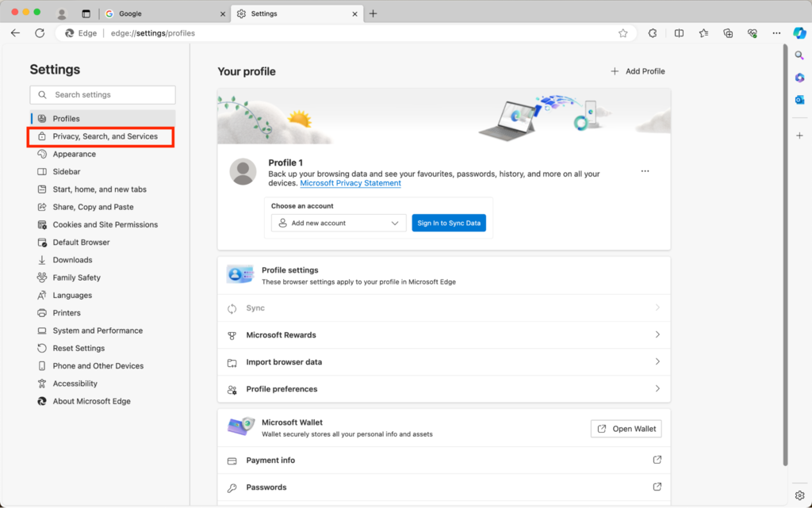Select Privacy, Search, and Services

(x=101, y=136)
